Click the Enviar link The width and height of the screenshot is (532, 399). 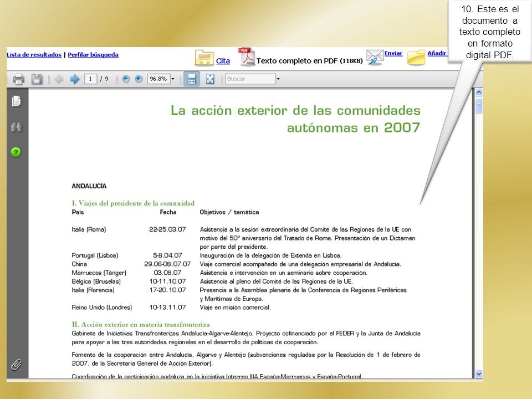(393, 53)
